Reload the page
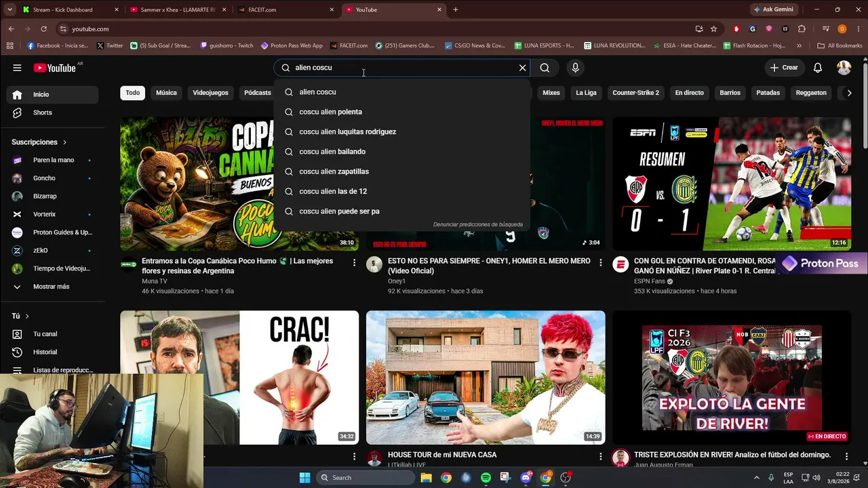The width and height of the screenshot is (868, 488). (43, 29)
